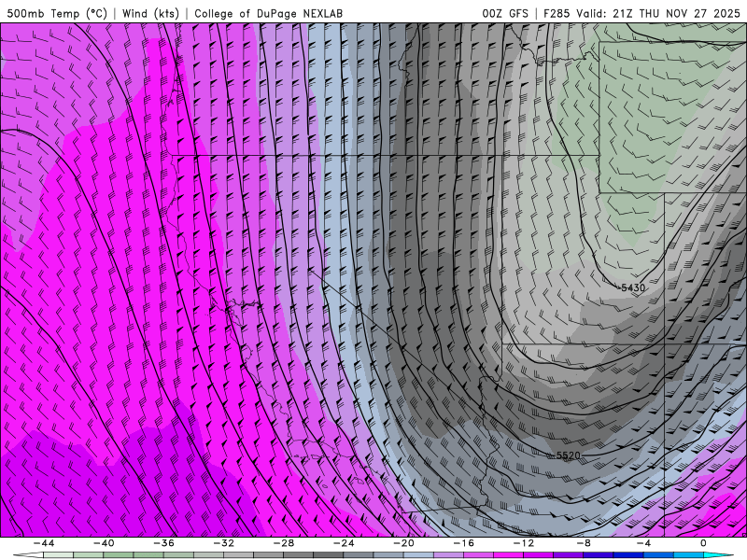Click the -8 color scale label
This screenshot has height=560, width=747.
point(585,543)
